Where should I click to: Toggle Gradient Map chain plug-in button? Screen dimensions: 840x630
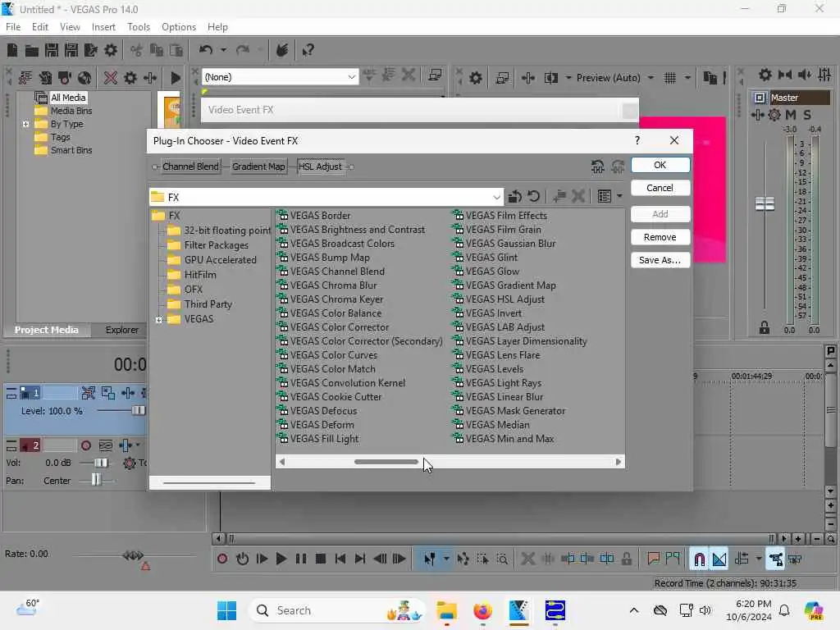258,167
